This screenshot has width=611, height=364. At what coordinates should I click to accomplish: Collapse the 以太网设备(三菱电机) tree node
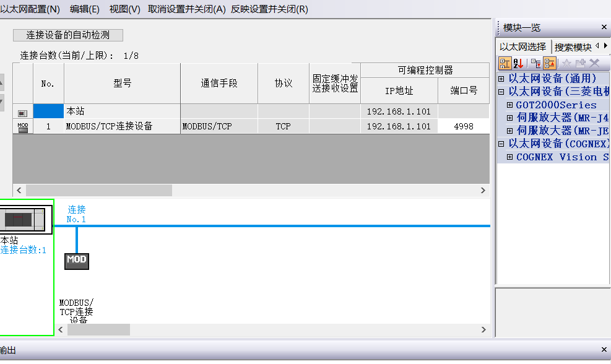[501, 92]
